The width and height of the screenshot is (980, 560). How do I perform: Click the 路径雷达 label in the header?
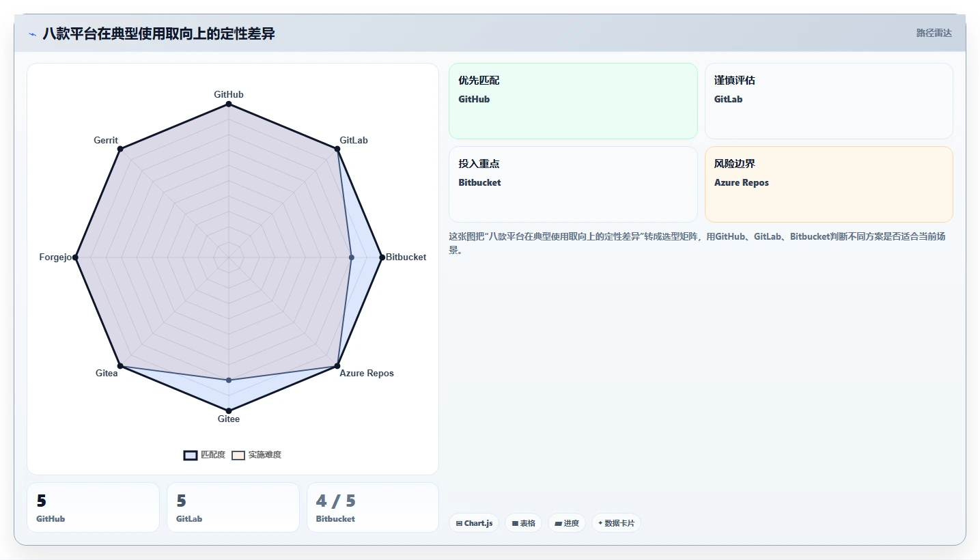click(934, 33)
